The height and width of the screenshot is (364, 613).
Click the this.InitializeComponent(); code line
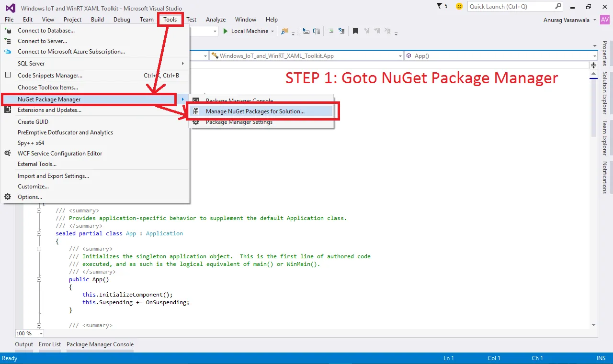point(127,295)
